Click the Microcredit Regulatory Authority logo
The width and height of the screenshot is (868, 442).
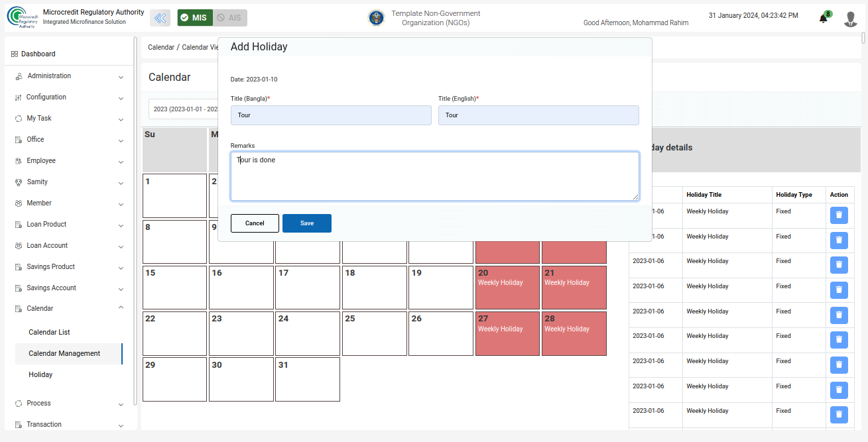point(23,18)
